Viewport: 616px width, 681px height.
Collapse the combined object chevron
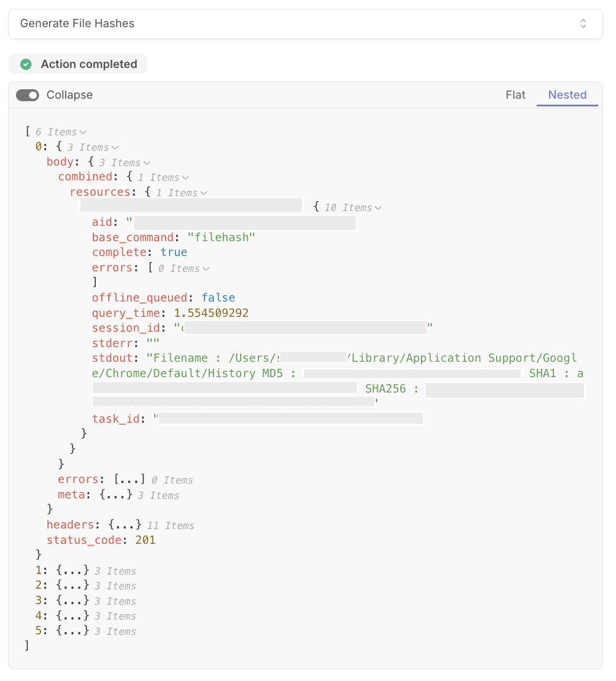coord(186,177)
